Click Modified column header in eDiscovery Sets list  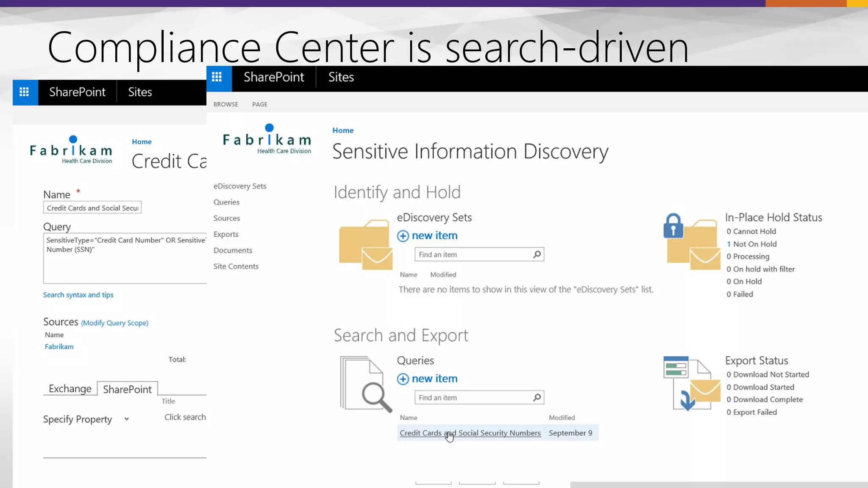click(x=443, y=274)
